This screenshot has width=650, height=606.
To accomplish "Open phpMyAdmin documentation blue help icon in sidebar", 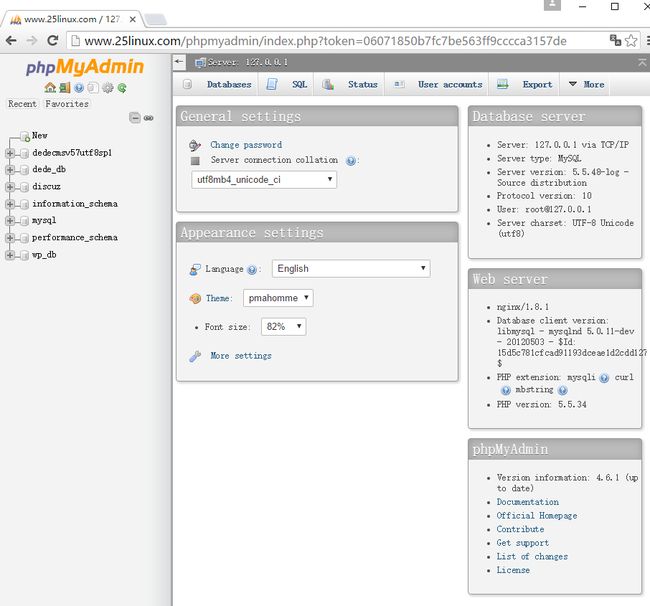I will click(x=79, y=88).
